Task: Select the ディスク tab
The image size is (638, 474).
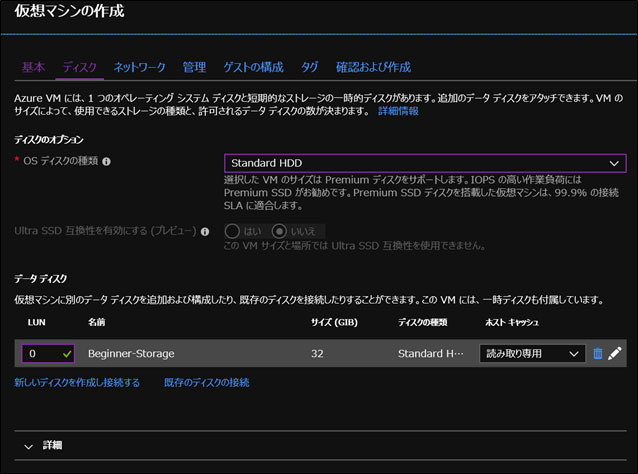Action: [80, 67]
